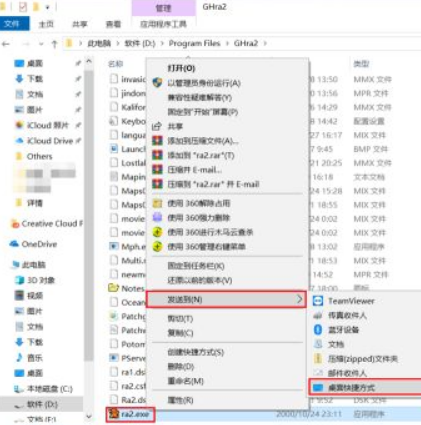The height and width of the screenshot is (425, 421).
Task: Choose Rename (M) from context menu
Action: pyautogui.click(x=185, y=381)
